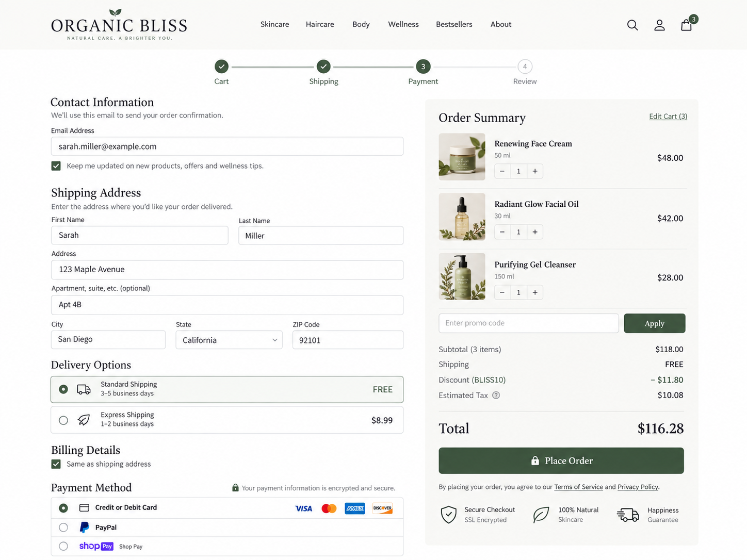
Task: Click the credit card icon
Action: coord(84,508)
